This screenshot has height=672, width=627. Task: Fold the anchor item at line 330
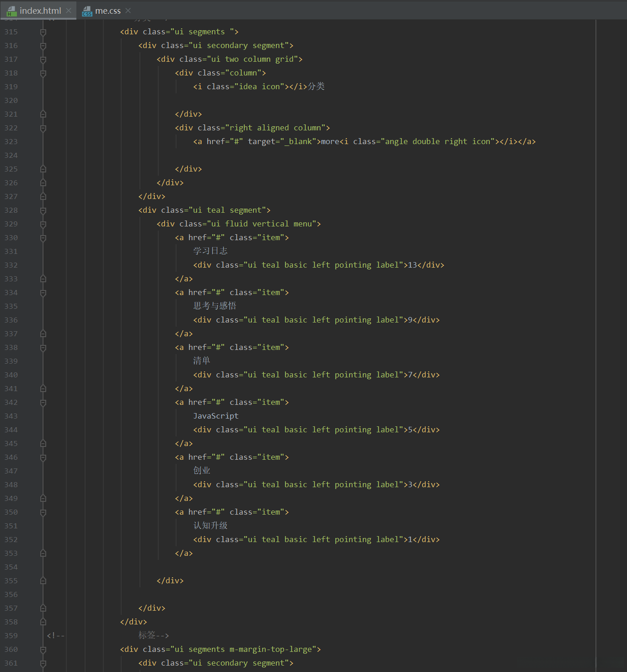coord(43,238)
